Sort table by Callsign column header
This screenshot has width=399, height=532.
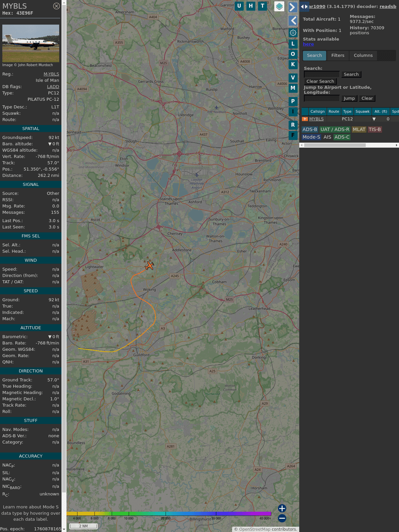[x=317, y=111]
